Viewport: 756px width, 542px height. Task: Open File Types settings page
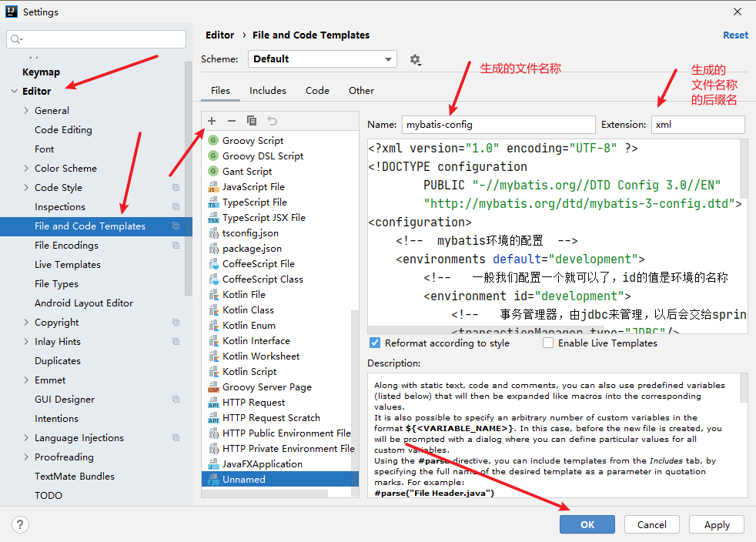pyautogui.click(x=56, y=284)
